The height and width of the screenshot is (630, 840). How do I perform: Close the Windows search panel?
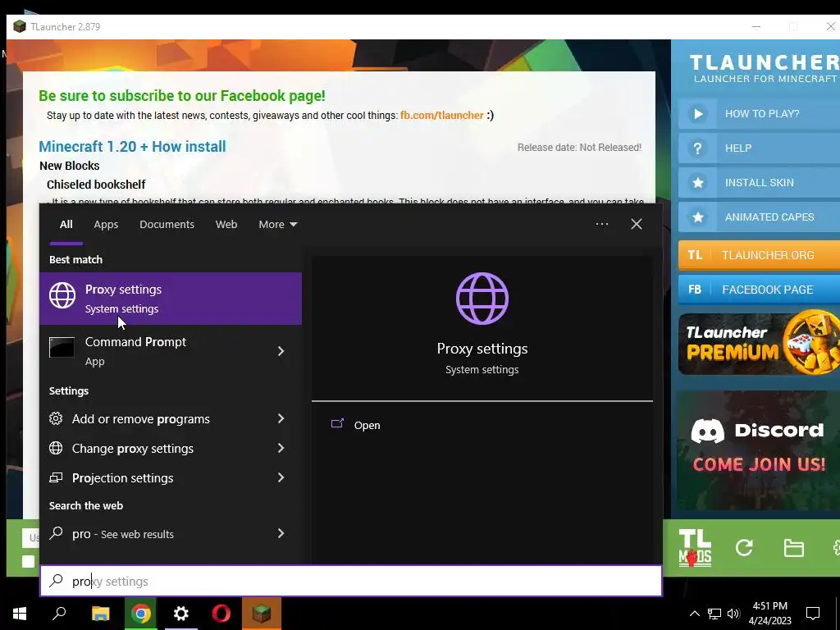tap(636, 224)
